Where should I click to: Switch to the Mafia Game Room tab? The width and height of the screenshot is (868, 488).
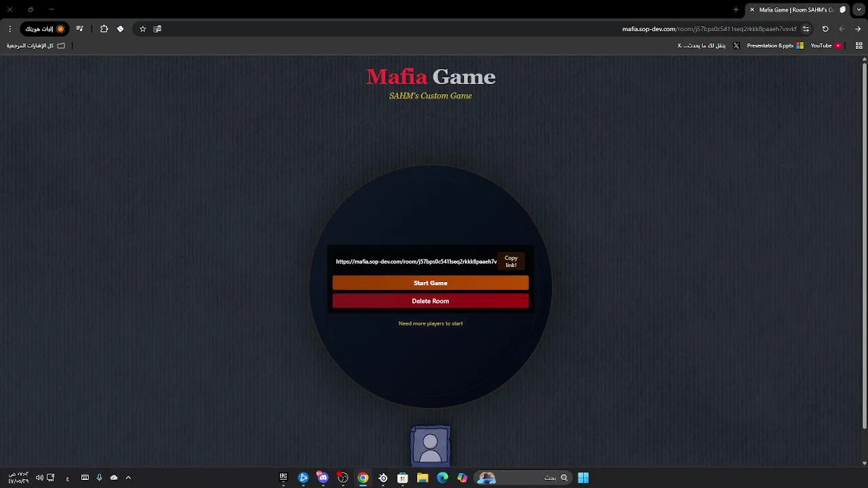tap(797, 9)
